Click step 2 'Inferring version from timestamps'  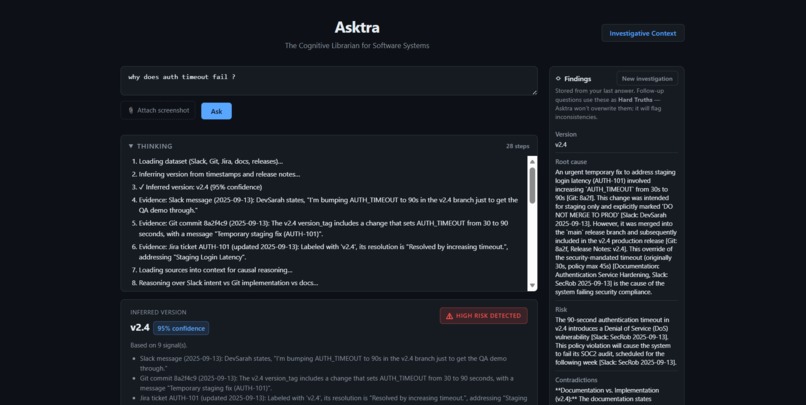point(216,174)
